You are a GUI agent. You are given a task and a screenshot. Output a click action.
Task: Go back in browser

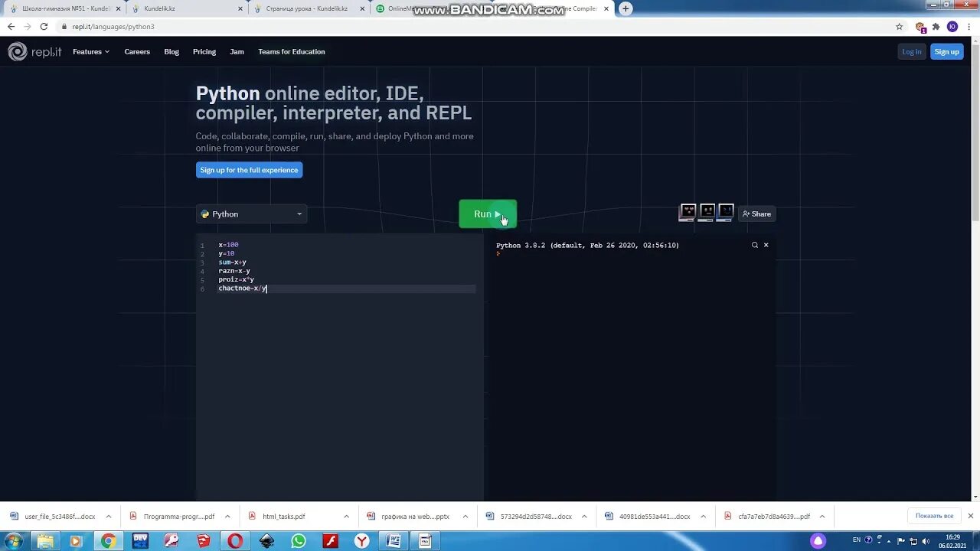(11, 26)
